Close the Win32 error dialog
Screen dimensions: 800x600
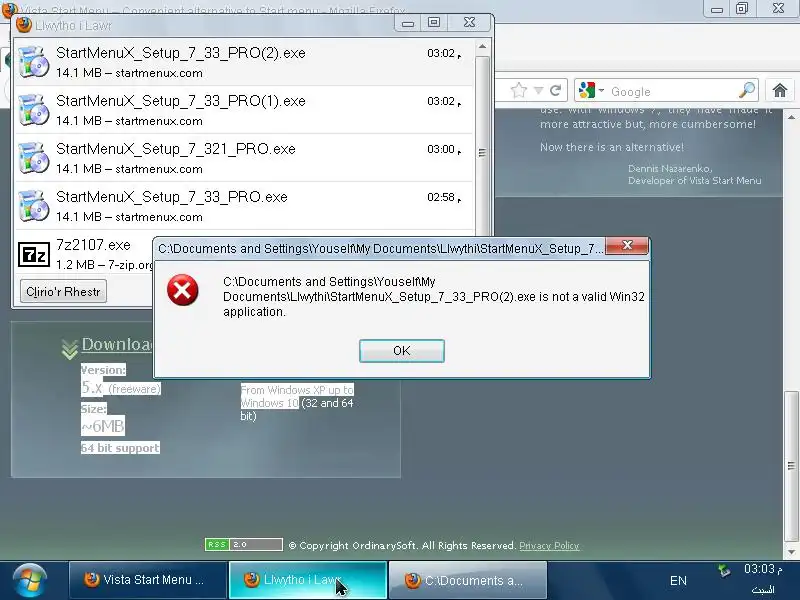coord(627,246)
